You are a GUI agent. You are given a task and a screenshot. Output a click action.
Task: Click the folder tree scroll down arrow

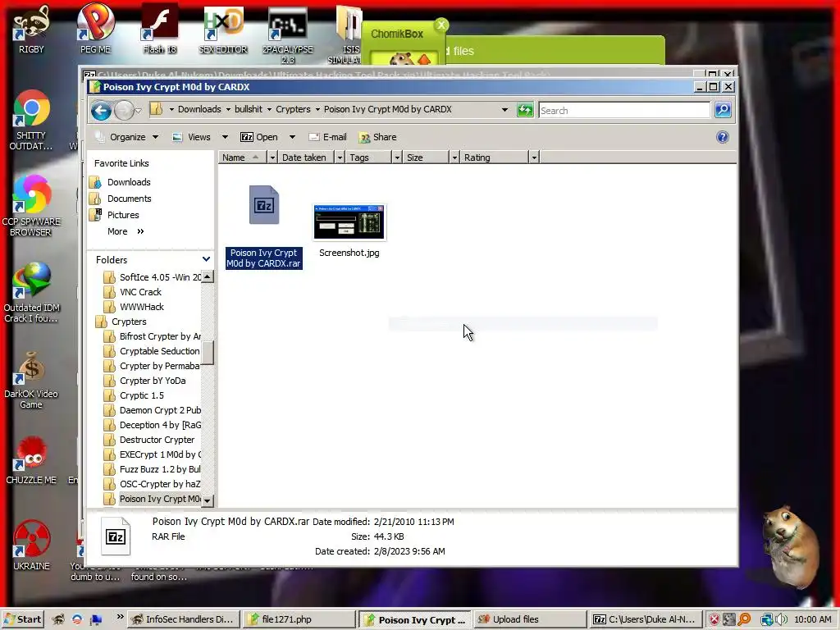point(208,501)
